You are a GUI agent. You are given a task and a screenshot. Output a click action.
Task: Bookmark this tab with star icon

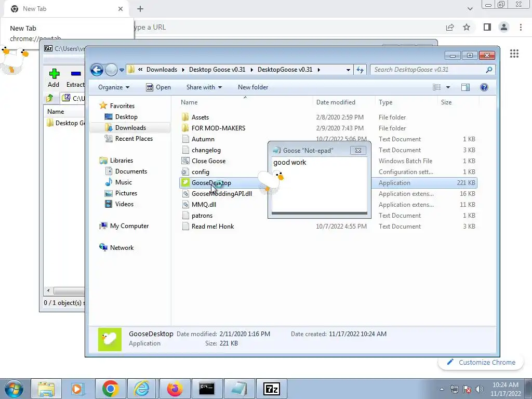click(x=467, y=27)
